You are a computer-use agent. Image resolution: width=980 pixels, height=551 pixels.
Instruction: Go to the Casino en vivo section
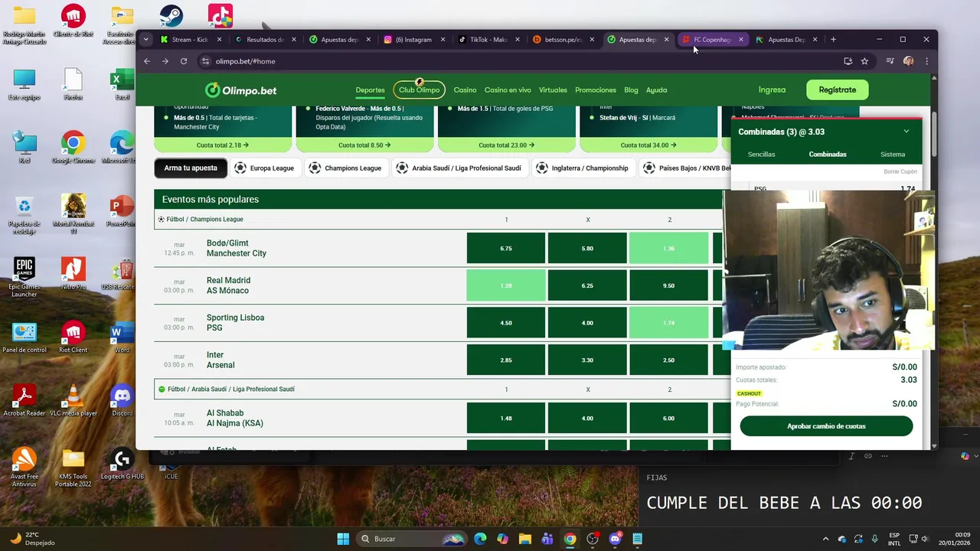[508, 90]
